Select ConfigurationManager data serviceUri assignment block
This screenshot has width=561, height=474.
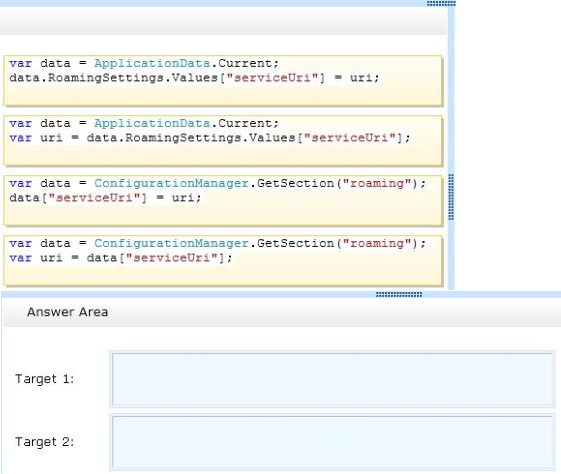[x=223, y=201]
